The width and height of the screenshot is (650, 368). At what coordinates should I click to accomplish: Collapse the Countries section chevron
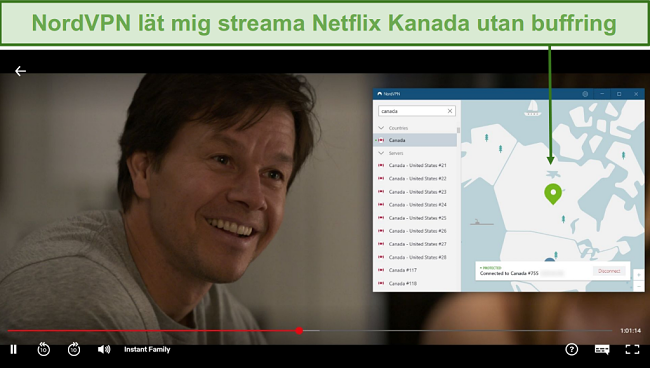coord(381,128)
